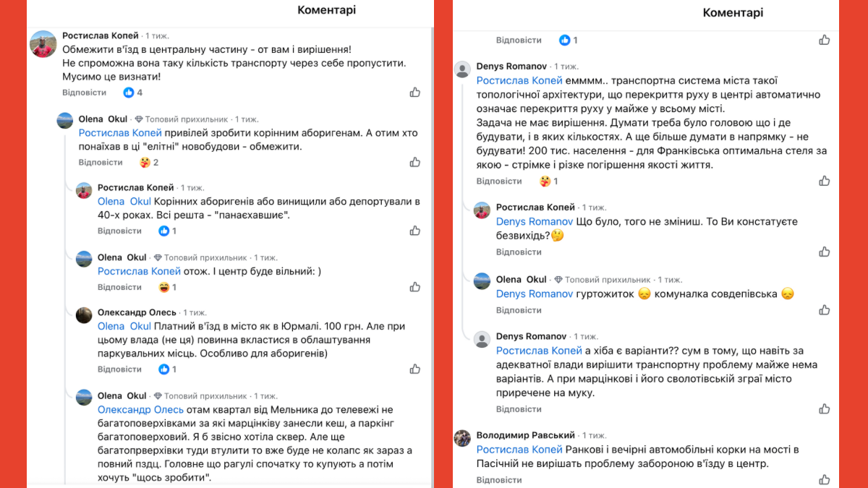Like Ростислав Копей's top comment with thumbs-up
This screenshot has width=868, height=488.
(x=415, y=93)
